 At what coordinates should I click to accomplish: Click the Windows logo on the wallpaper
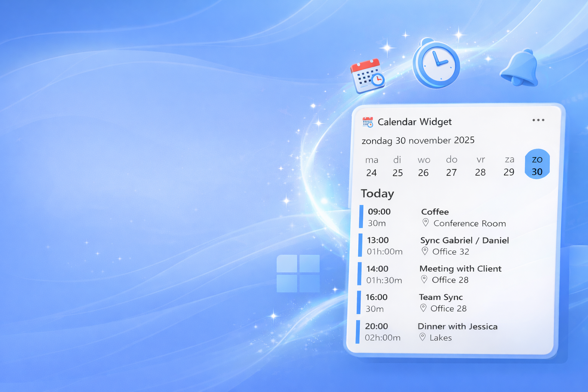tap(298, 273)
